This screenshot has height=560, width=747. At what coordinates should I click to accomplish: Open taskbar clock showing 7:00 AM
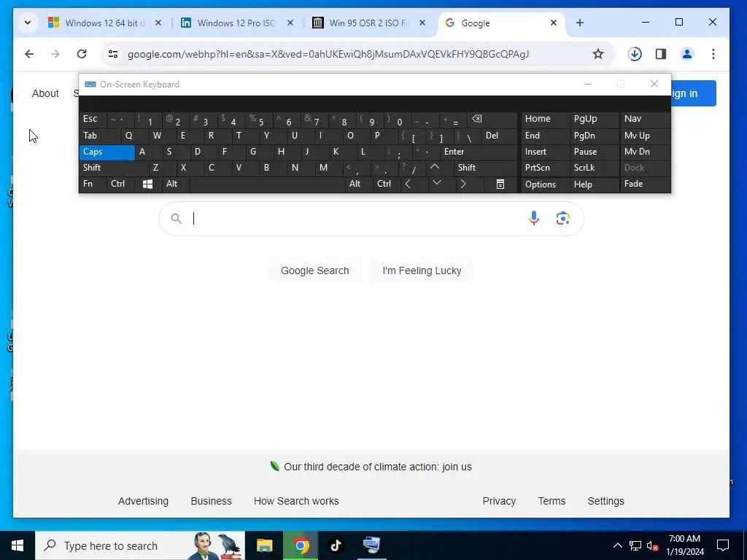[x=684, y=545]
